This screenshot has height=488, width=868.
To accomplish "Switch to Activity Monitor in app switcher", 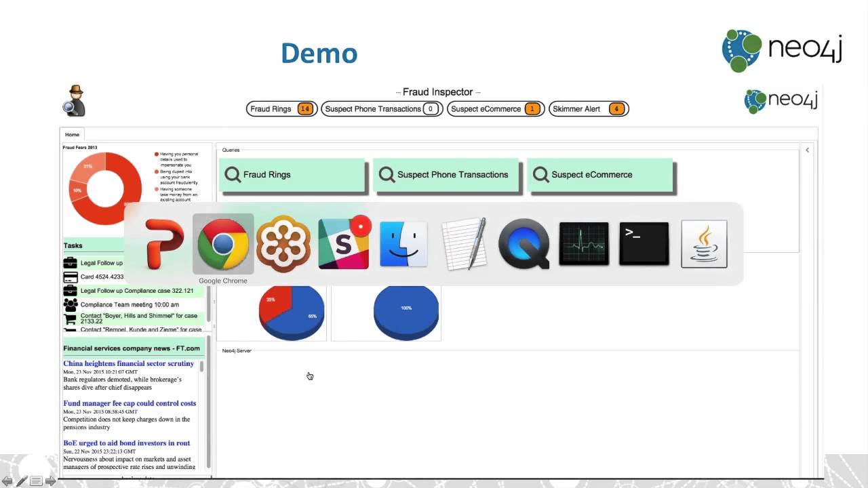I will (584, 244).
